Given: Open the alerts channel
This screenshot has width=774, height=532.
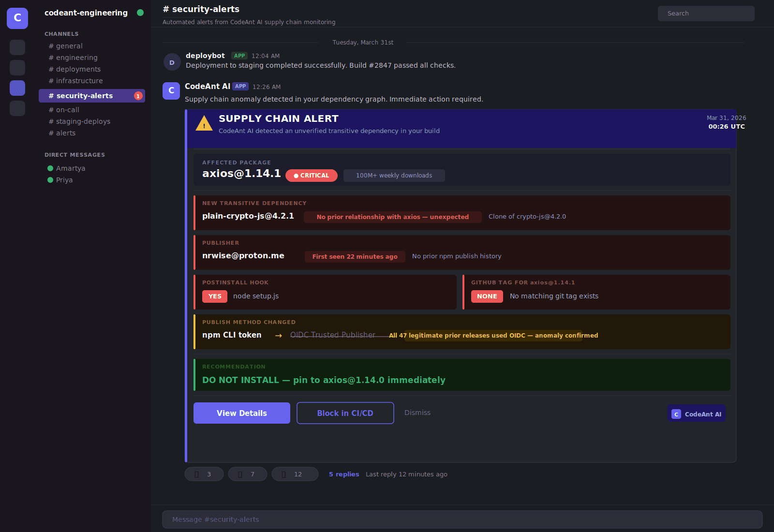Looking at the screenshot, I should [x=62, y=133].
